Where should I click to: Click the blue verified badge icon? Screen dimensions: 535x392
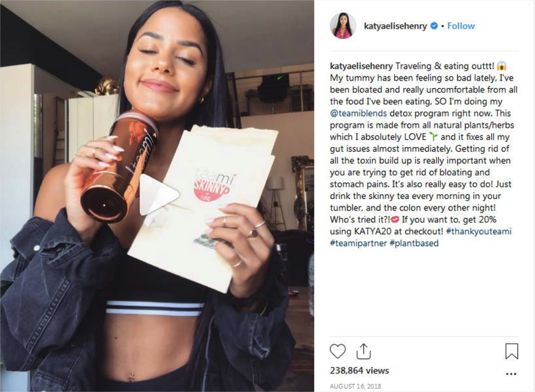point(434,26)
